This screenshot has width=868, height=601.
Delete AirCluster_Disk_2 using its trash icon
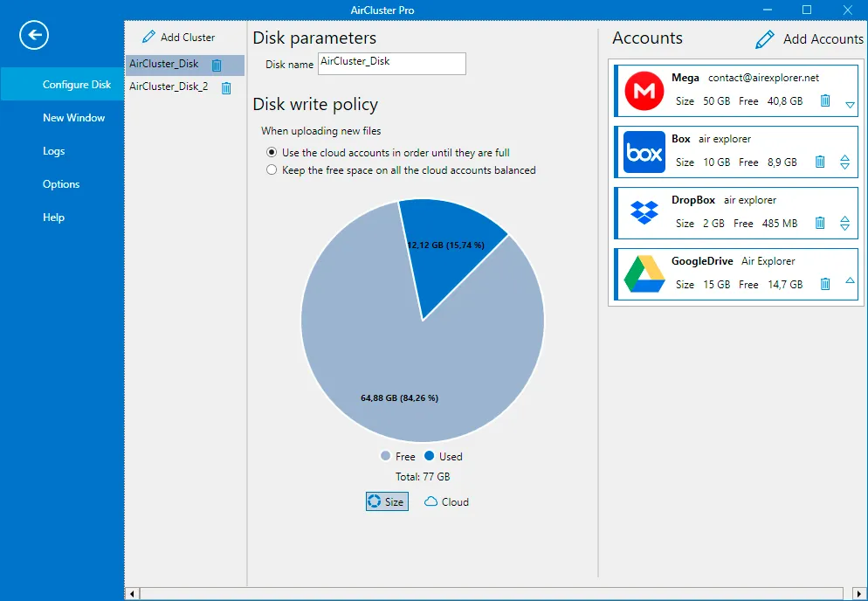pos(226,87)
